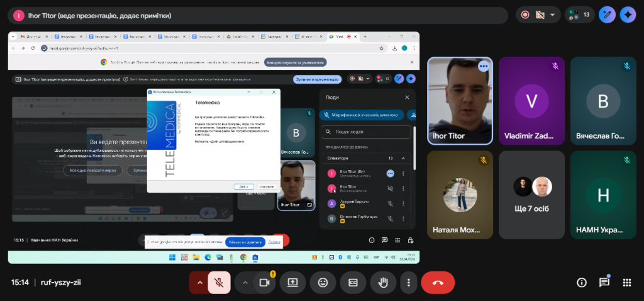Image resolution: width=644 pixels, height=301 pixels.
Task: Open the recording options dropdown arrow at top
Action: point(553,14)
